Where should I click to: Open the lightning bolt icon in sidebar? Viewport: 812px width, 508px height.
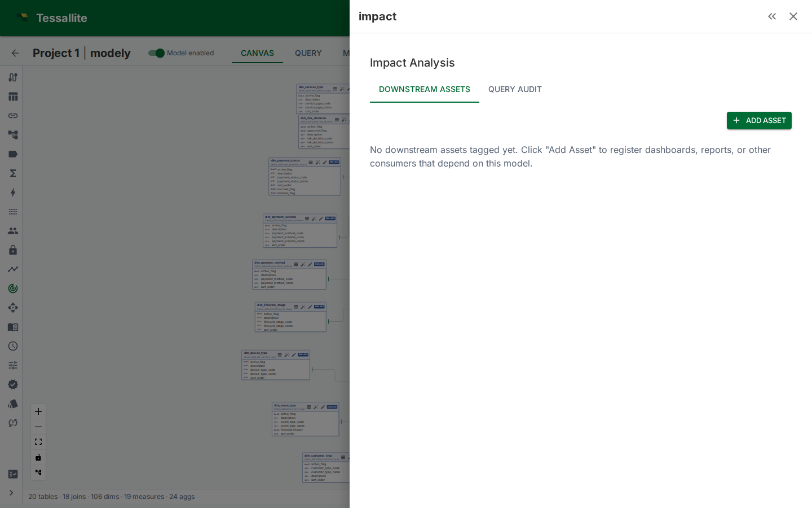point(12,192)
